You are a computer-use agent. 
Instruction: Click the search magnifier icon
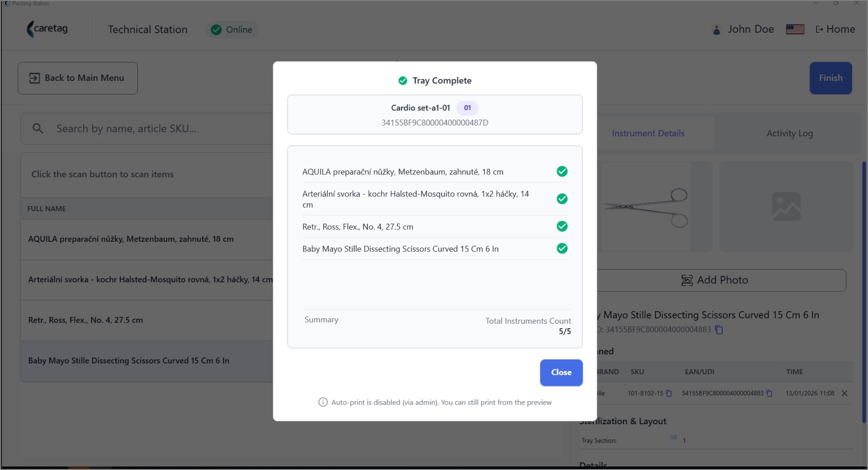38,129
